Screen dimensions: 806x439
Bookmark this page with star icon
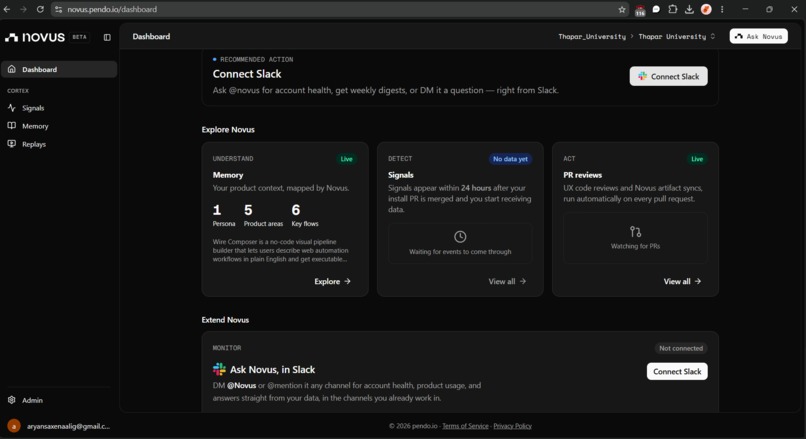coord(621,9)
